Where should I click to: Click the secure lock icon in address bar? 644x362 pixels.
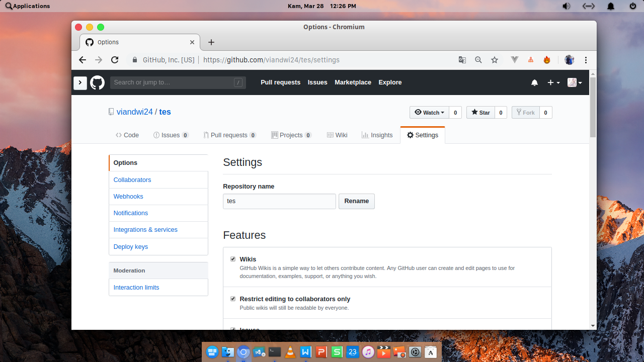pos(134,60)
